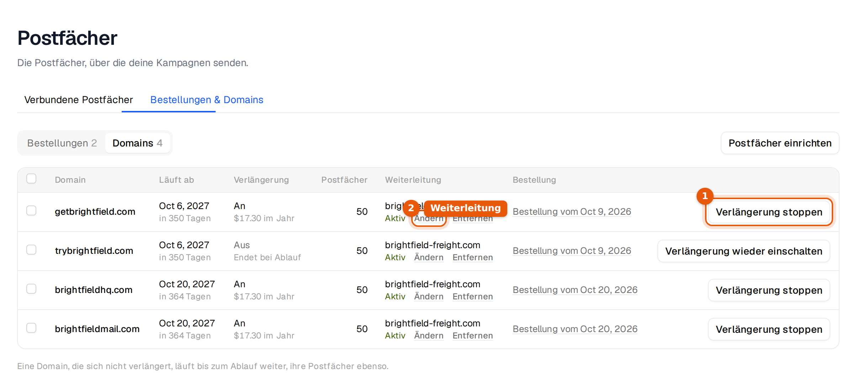Screen dimensions: 868x384
Task: Click Ändern link in trybrightfield.com row
Action: 429,257
